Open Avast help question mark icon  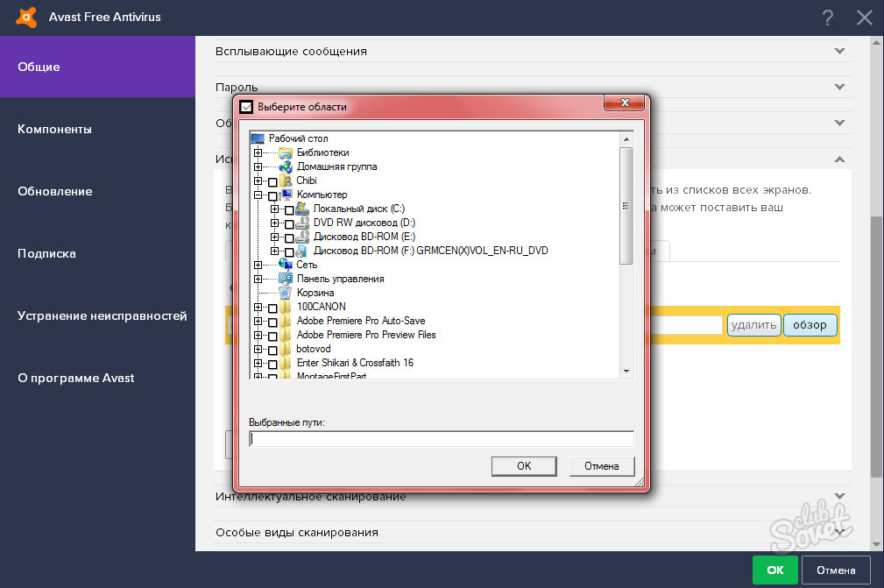coord(828,18)
